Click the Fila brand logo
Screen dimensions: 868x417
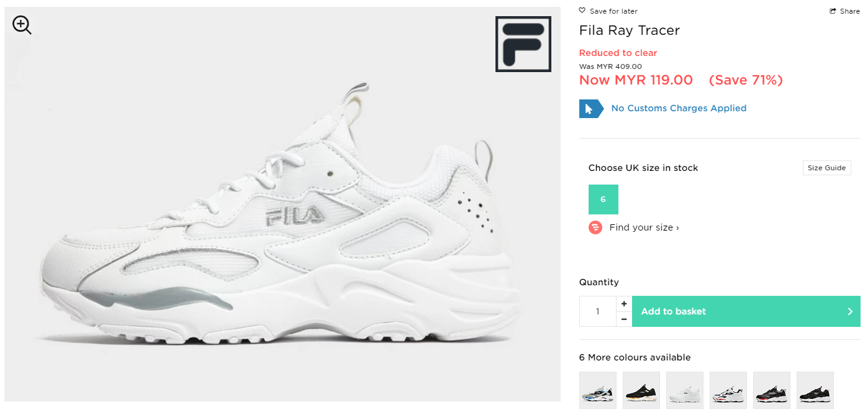[523, 44]
